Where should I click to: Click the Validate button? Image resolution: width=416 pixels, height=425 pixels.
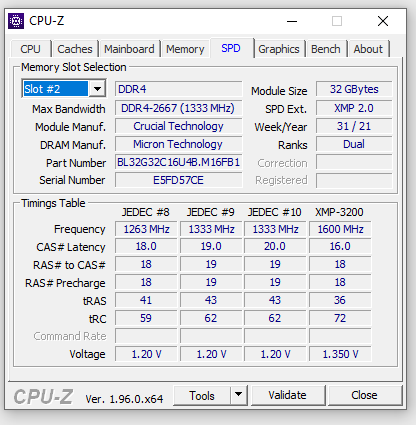(x=287, y=395)
